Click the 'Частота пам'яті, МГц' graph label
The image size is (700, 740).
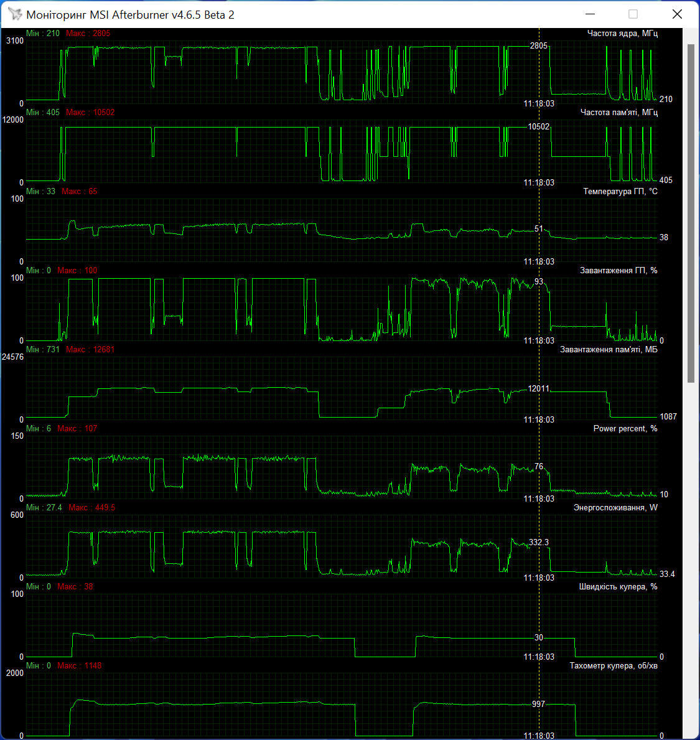click(619, 112)
